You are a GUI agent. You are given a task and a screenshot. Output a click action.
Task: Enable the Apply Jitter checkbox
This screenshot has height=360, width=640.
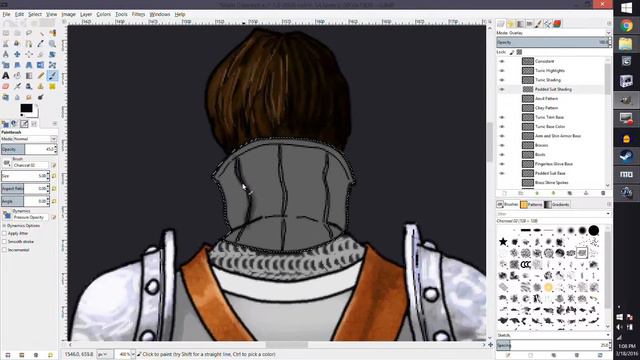(x=4, y=233)
